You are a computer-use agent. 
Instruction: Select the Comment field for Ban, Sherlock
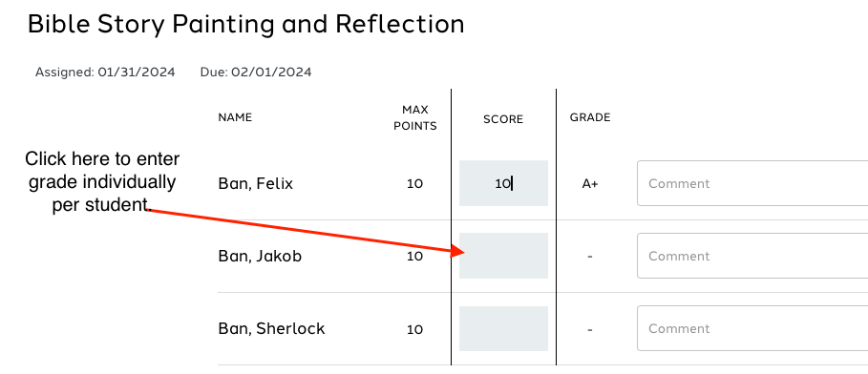tap(752, 328)
